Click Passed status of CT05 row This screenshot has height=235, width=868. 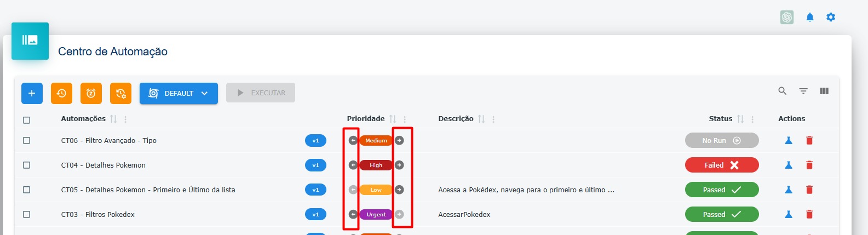coord(722,190)
